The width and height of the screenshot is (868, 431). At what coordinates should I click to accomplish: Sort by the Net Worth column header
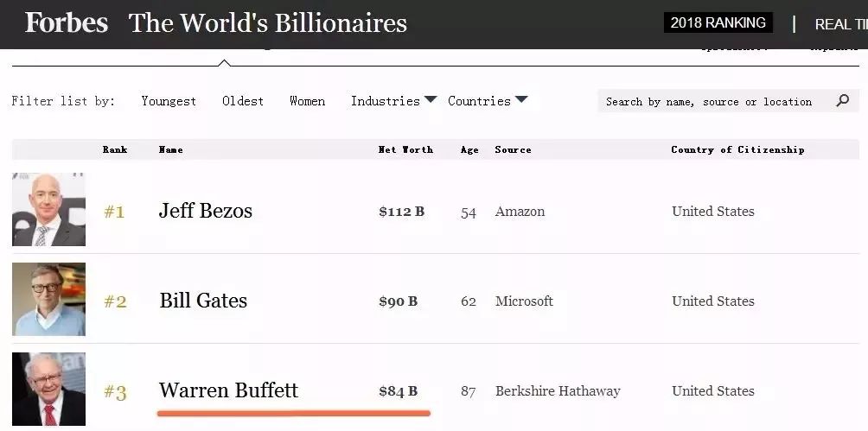tap(405, 149)
